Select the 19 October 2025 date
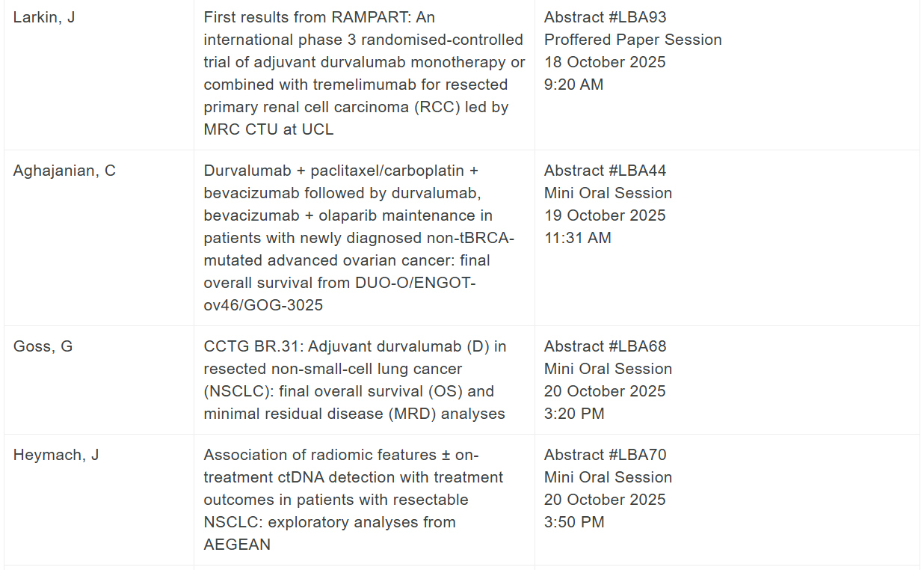This screenshot has width=924, height=570. pos(604,215)
